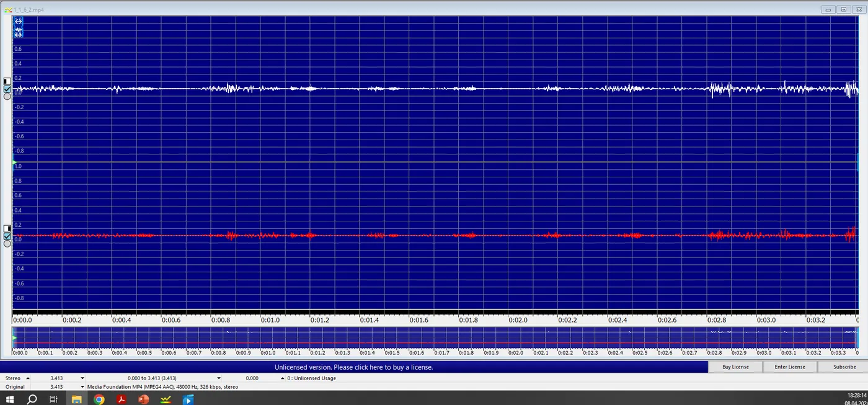Open Google Chrome from the taskbar
This screenshot has width=868, height=405.
99,399
